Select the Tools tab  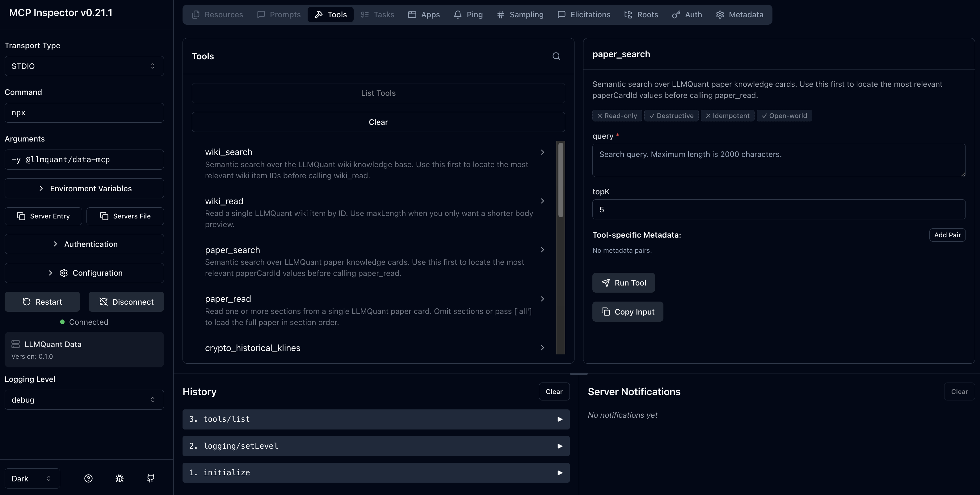pyautogui.click(x=330, y=15)
